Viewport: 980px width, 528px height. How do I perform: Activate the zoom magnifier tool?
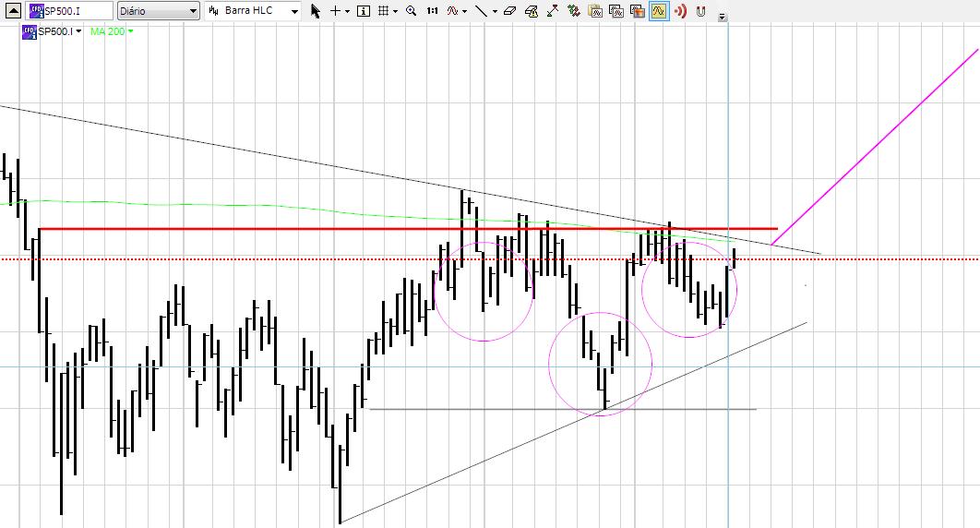coord(411,11)
